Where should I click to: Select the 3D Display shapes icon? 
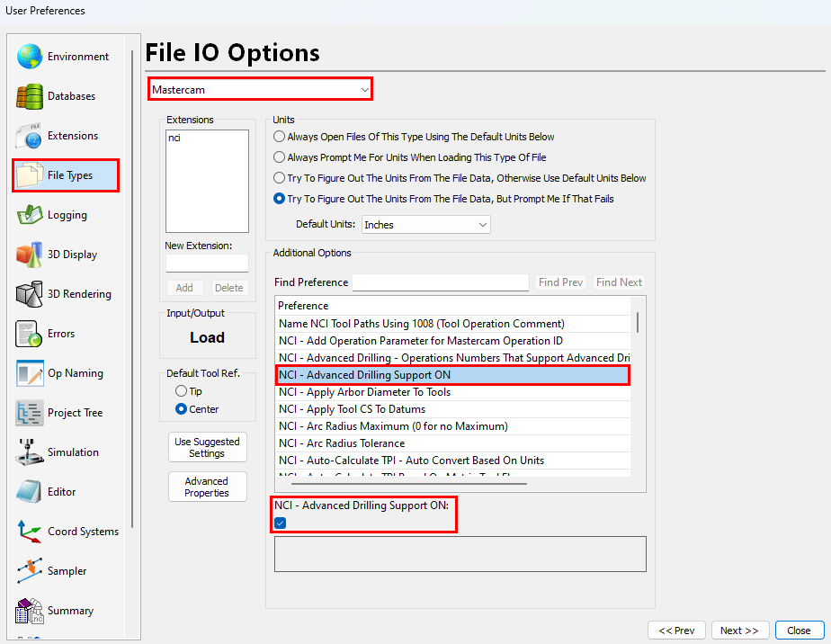tap(29, 255)
